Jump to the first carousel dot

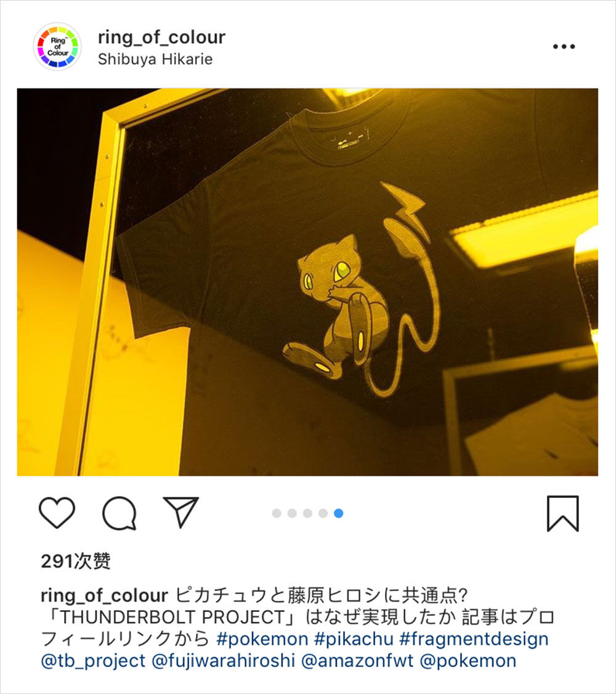point(277,513)
